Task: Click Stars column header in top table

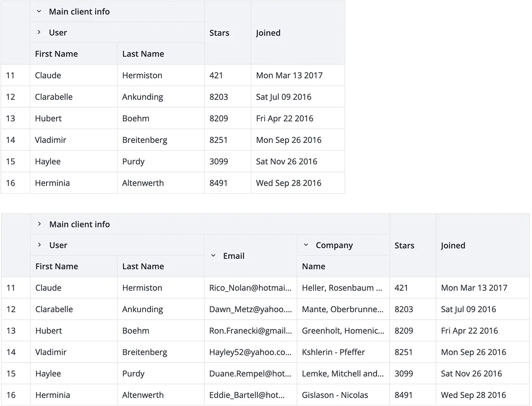Action: point(219,33)
